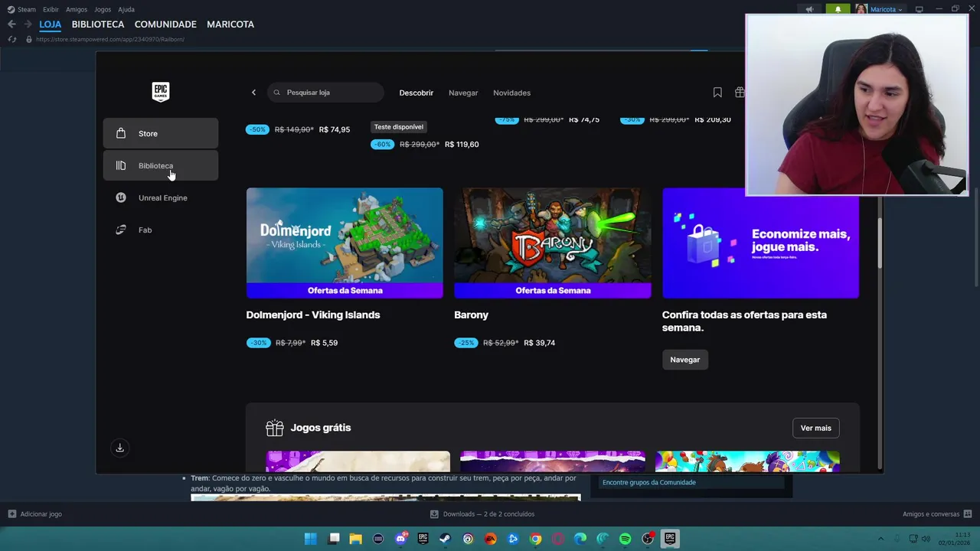Open Amigos e conversas in Steam

pos(937,514)
